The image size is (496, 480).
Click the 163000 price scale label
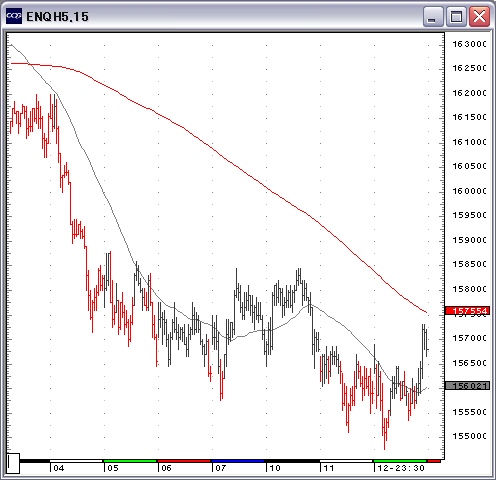coord(469,44)
